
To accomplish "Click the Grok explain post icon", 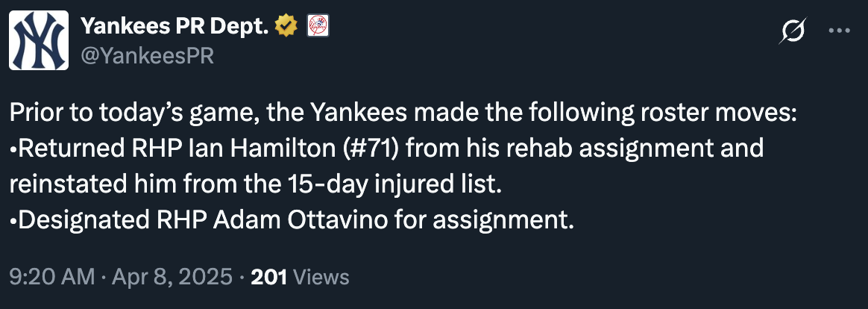I will pyautogui.click(x=793, y=31).
